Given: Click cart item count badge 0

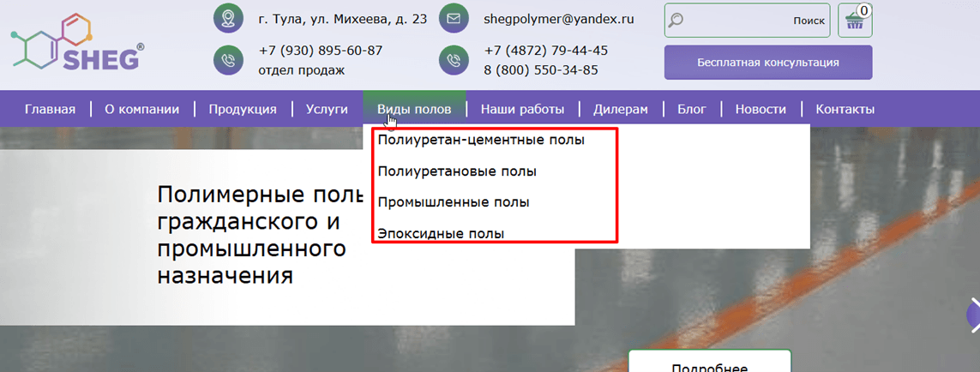Looking at the screenshot, I should coord(864,10).
